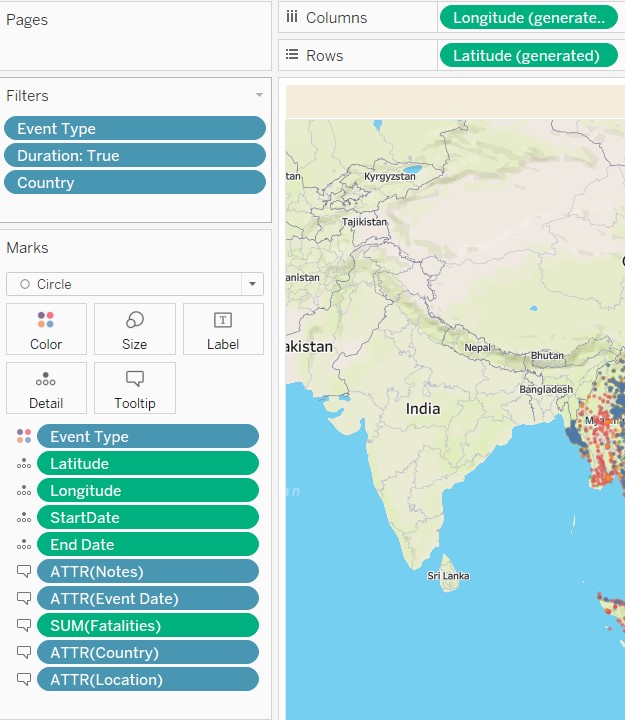Expand the Filters shelf menu arrow
This screenshot has height=720, width=625.
(260, 95)
